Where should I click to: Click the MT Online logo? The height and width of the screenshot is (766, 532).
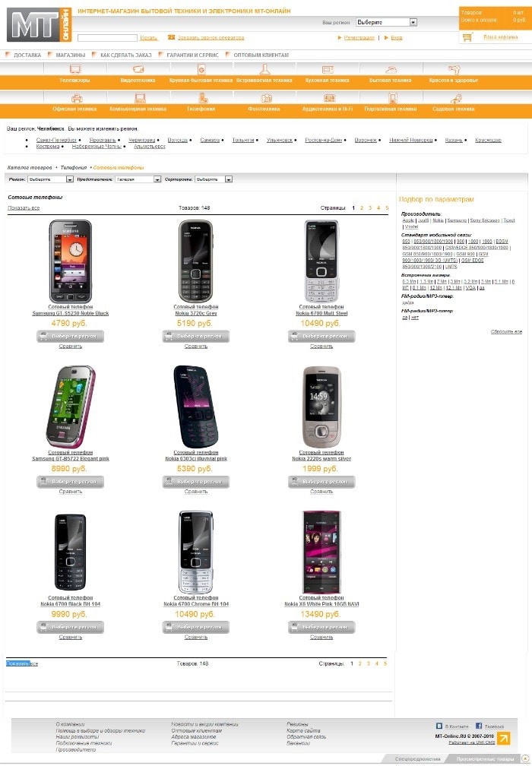point(39,25)
